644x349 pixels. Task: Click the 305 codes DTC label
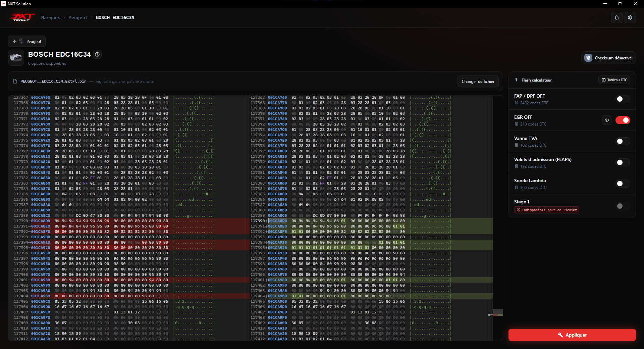(x=533, y=188)
